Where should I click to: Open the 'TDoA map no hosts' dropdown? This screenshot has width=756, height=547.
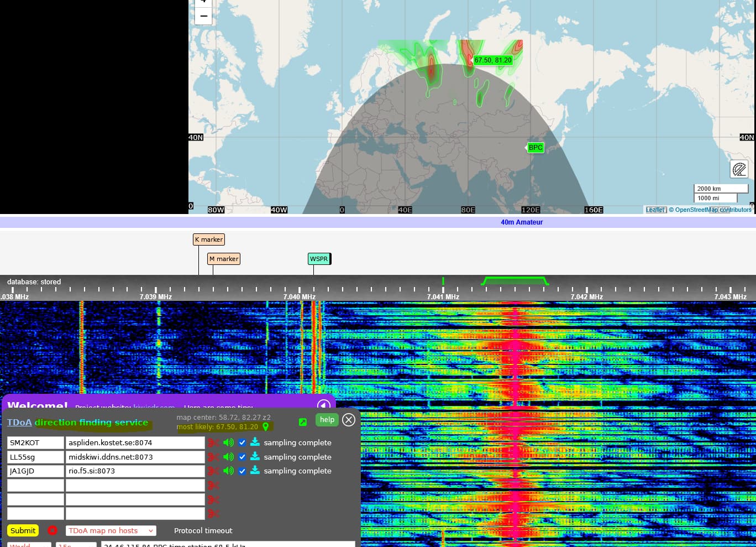pyautogui.click(x=111, y=530)
